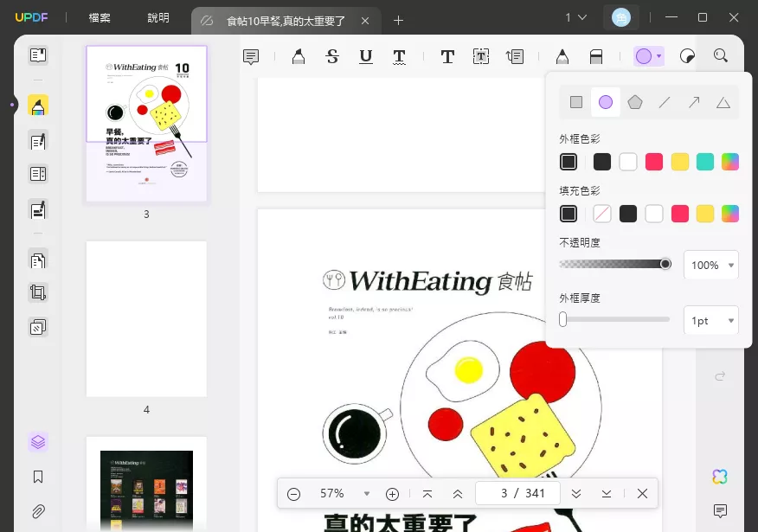Screen dimensions: 758x532
Task: Open the comments list panel icon
Action: [720, 510]
